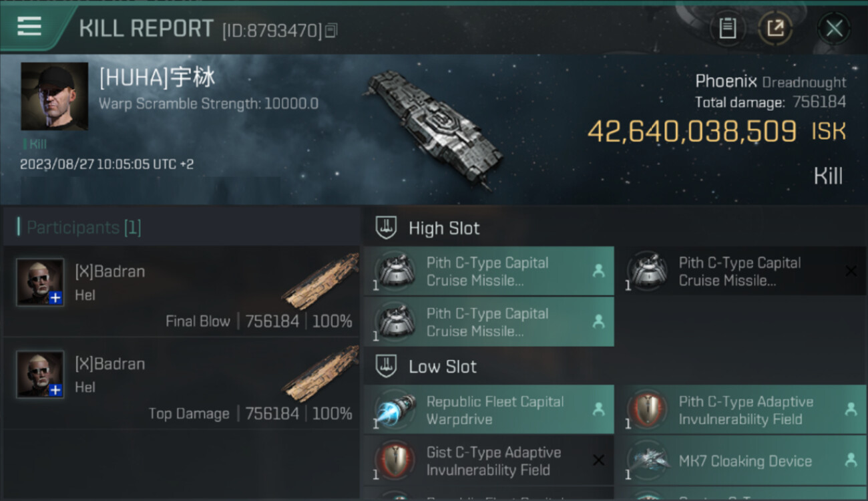Open Badran's portrait on Final Blow row
This screenshot has height=501, width=868.
coord(40,283)
